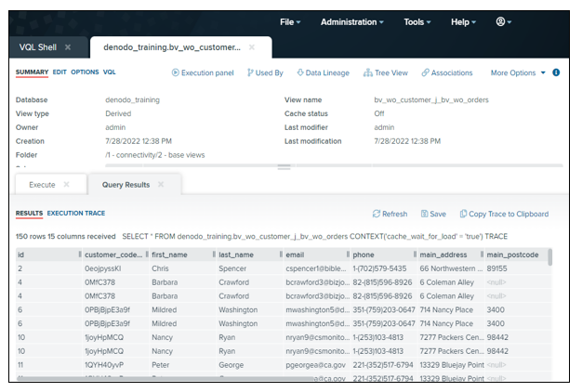
Task: Open the Help menu
Action: 463,22
